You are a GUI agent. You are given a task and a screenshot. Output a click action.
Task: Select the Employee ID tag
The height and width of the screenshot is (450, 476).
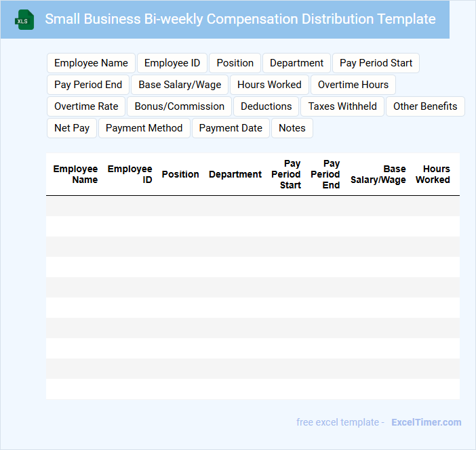(x=172, y=63)
